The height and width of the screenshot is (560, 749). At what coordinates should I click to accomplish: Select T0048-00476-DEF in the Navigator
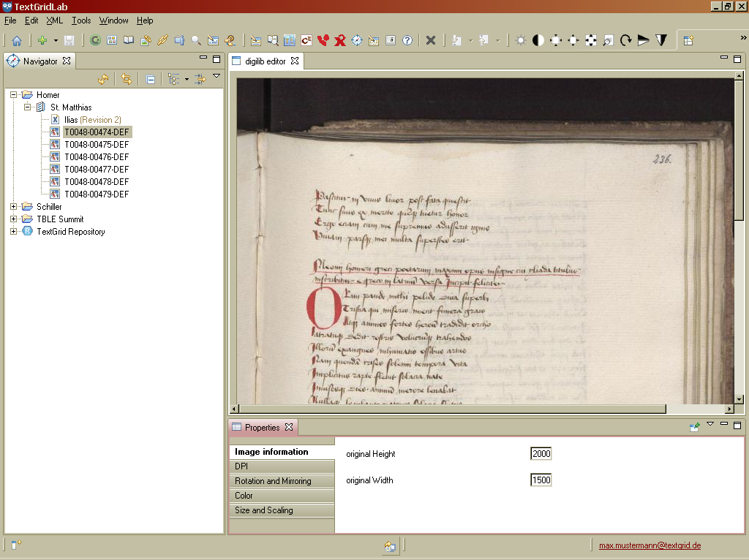(96, 157)
